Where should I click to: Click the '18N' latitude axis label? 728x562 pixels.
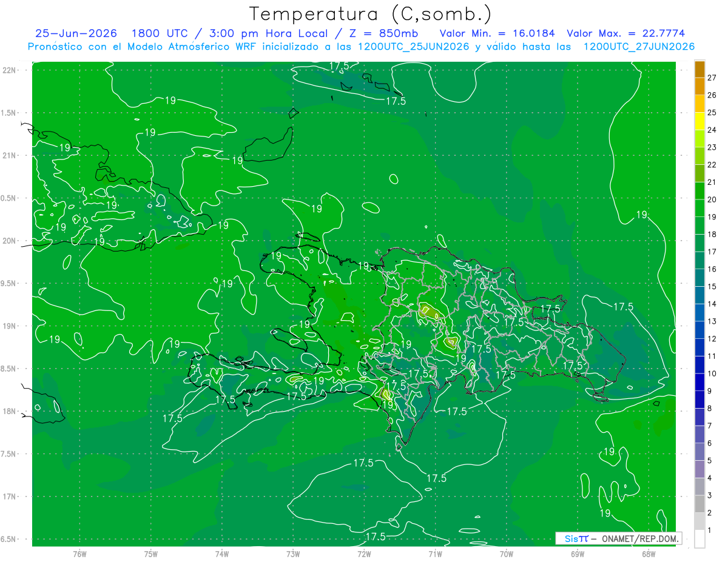click(x=10, y=412)
